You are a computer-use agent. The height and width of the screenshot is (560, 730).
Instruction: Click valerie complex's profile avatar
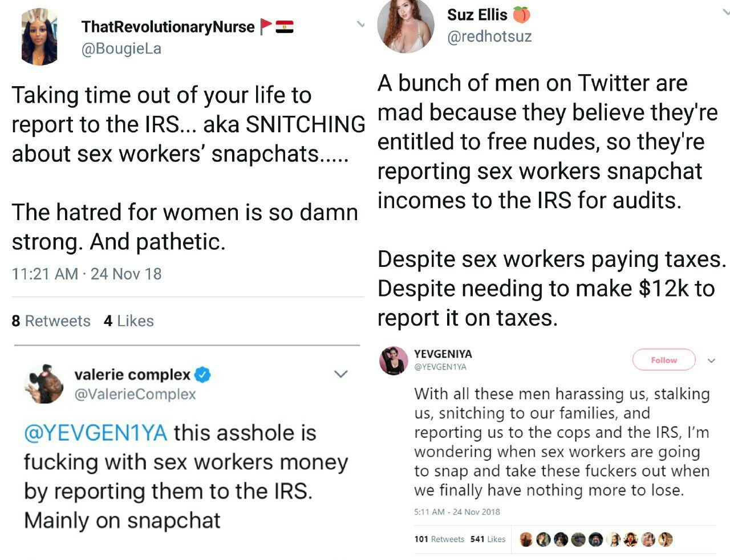(x=44, y=383)
